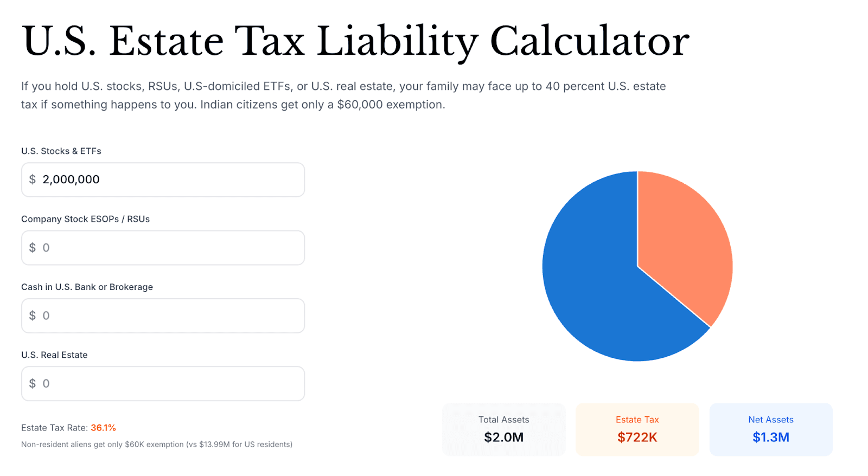Click the U.S. Estate Tax Liability Calculator heading

click(x=355, y=41)
